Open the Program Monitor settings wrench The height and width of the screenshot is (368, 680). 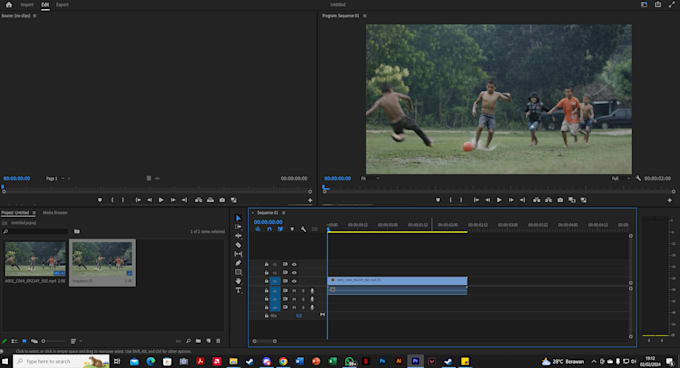[x=638, y=179]
